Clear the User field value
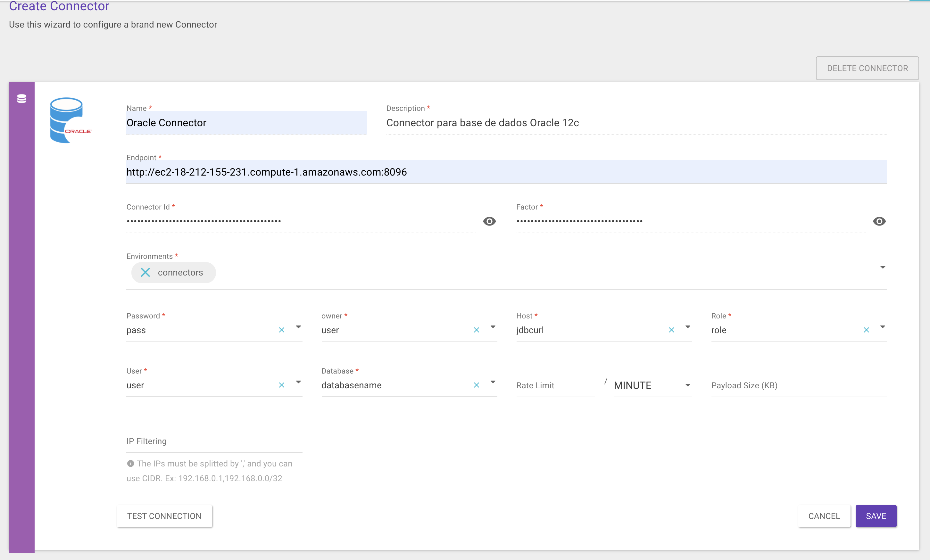930x560 pixels. (282, 385)
